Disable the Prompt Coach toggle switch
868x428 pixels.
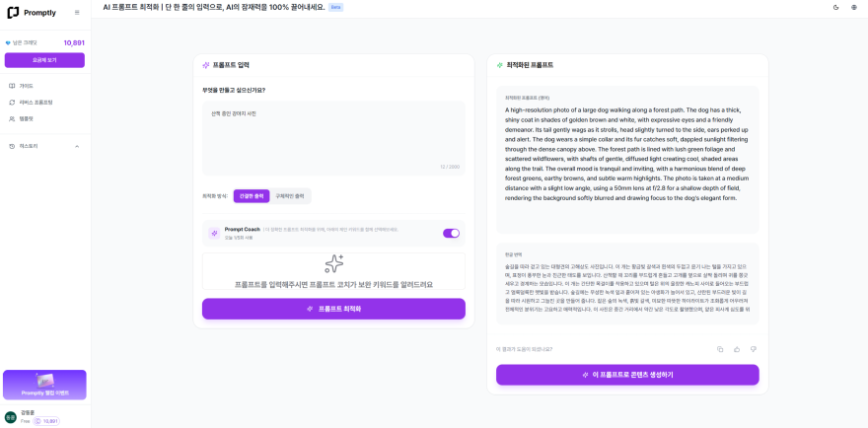(451, 233)
